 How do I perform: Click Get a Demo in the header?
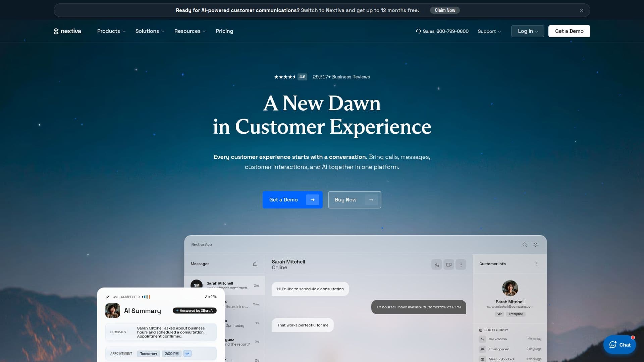click(x=569, y=31)
